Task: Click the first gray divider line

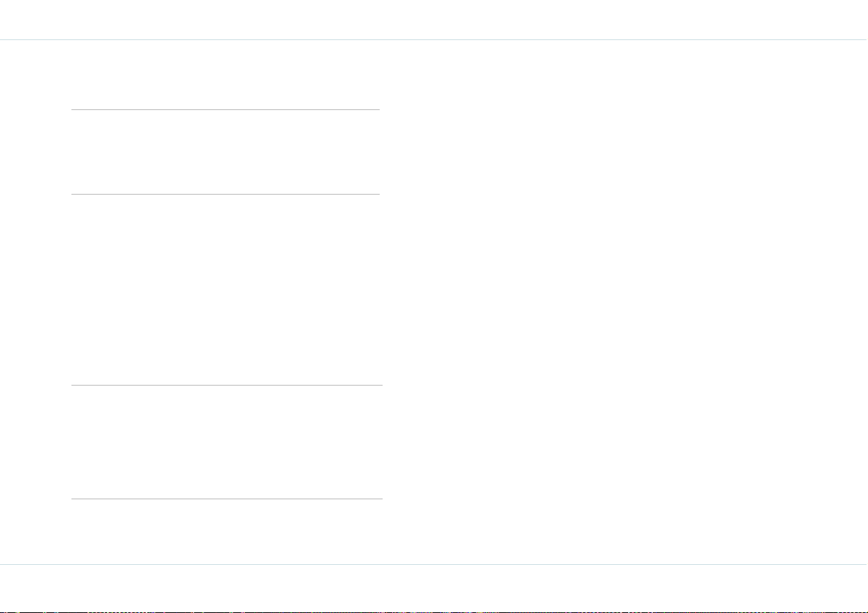Action: coord(225,109)
